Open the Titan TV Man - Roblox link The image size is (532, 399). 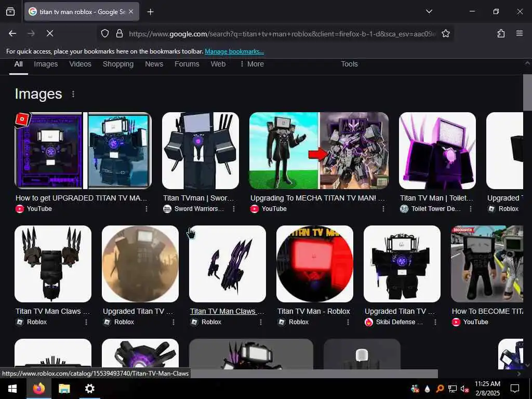click(313, 311)
